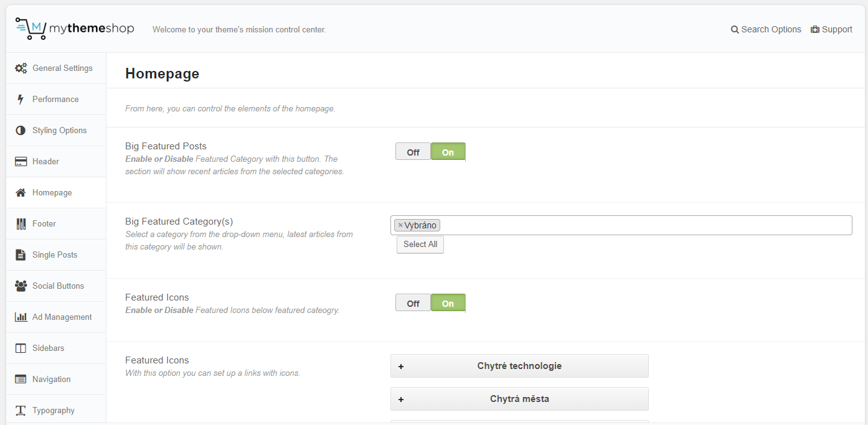This screenshot has width=868, height=425.
Task: Turn Big Featured Posts Off
Action: click(x=413, y=152)
